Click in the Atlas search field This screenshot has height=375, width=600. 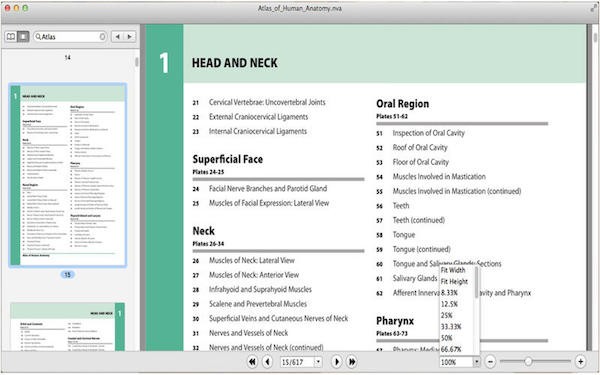click(70, 37)
